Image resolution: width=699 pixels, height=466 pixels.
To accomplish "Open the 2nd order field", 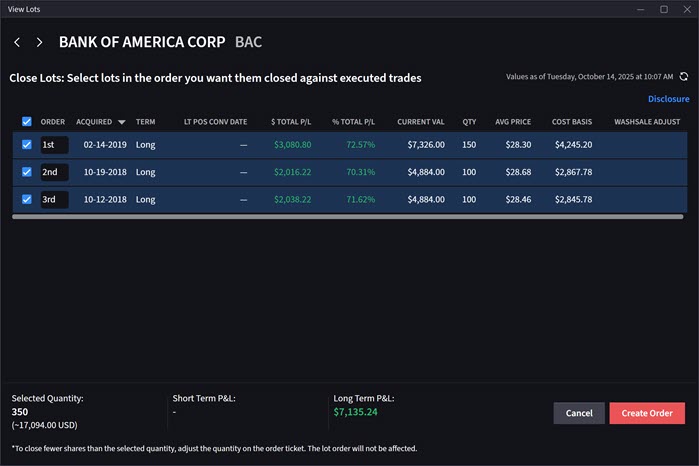I will 54,172.
